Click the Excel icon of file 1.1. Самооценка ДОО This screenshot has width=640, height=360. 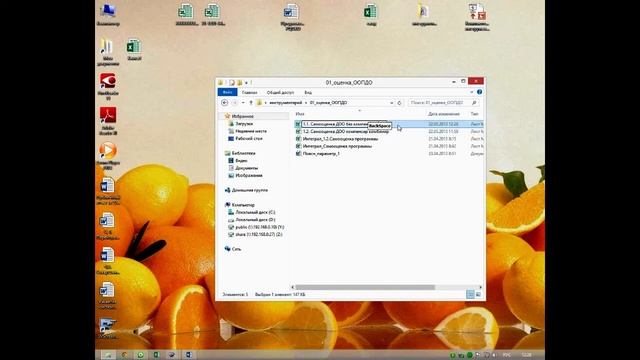[x=298, y=124]
